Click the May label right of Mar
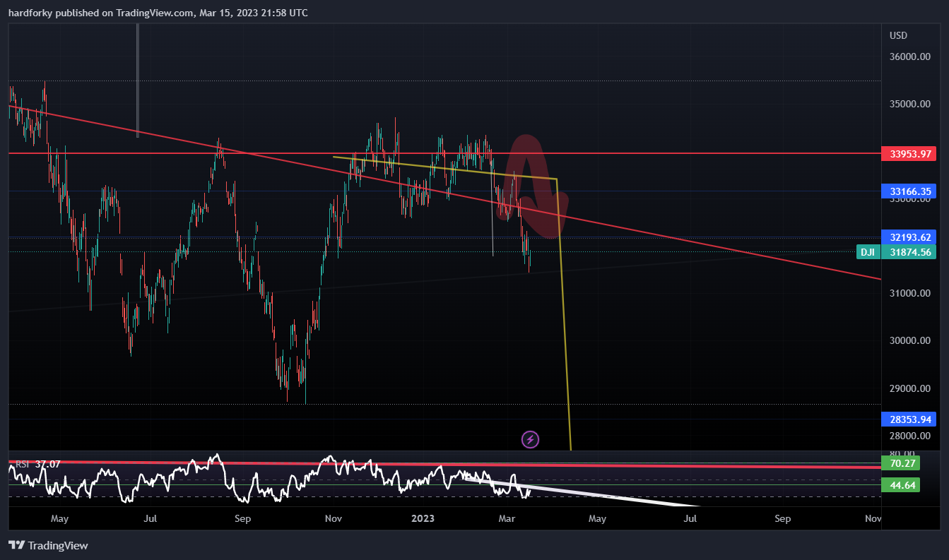 click(x=598, y=518)
